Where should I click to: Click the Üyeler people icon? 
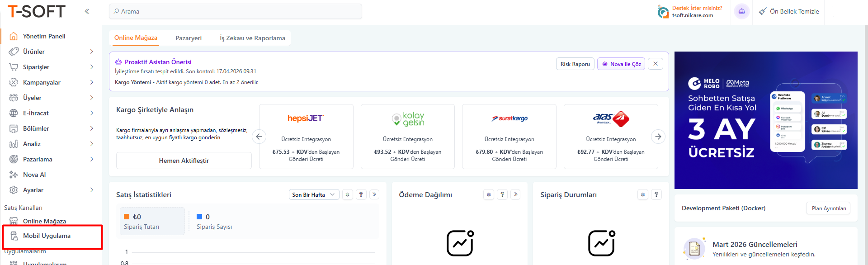tap(14, 98)
